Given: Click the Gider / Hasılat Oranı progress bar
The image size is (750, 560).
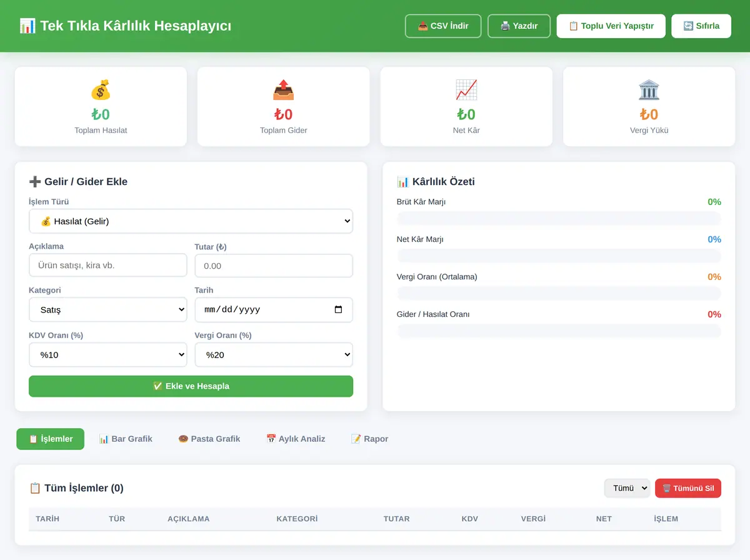Looking at the screenshot, I should tap(559, 331).
